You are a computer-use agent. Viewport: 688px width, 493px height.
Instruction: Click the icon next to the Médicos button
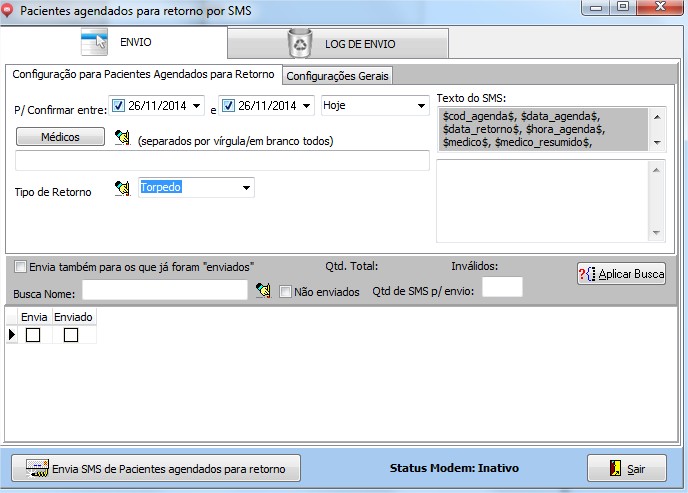(x=123, y=138)
